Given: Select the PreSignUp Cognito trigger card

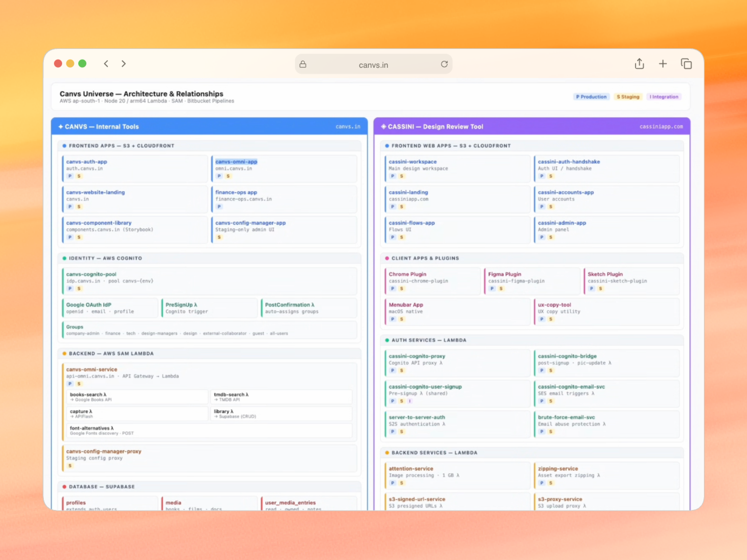Looking at the screenshot, I should [x=209, y=308].
